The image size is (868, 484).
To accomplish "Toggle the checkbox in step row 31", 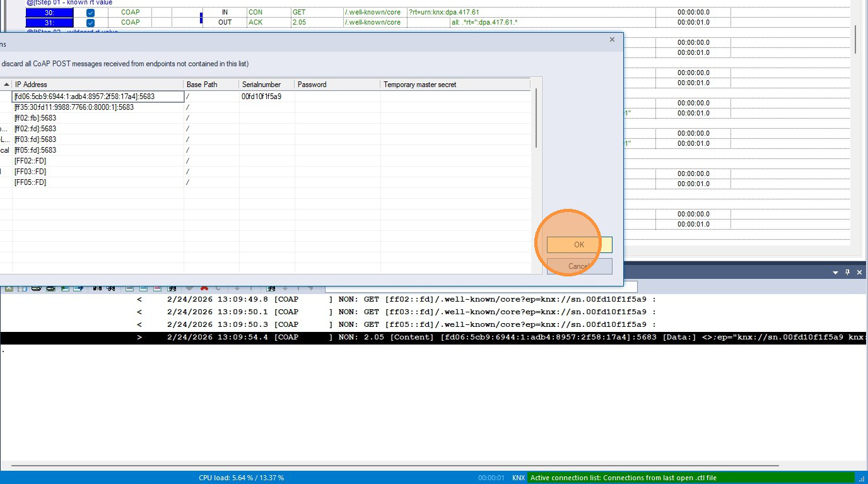I will tap(90, 23).
